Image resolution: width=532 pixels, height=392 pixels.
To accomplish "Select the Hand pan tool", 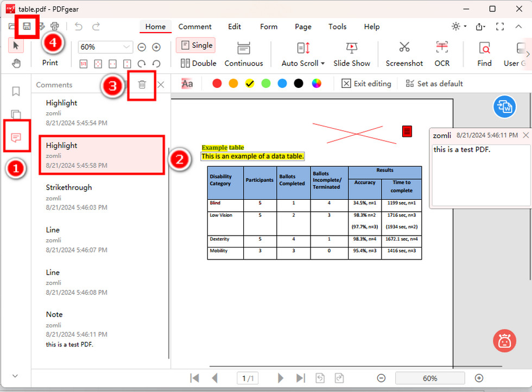I will coord(16,63).
